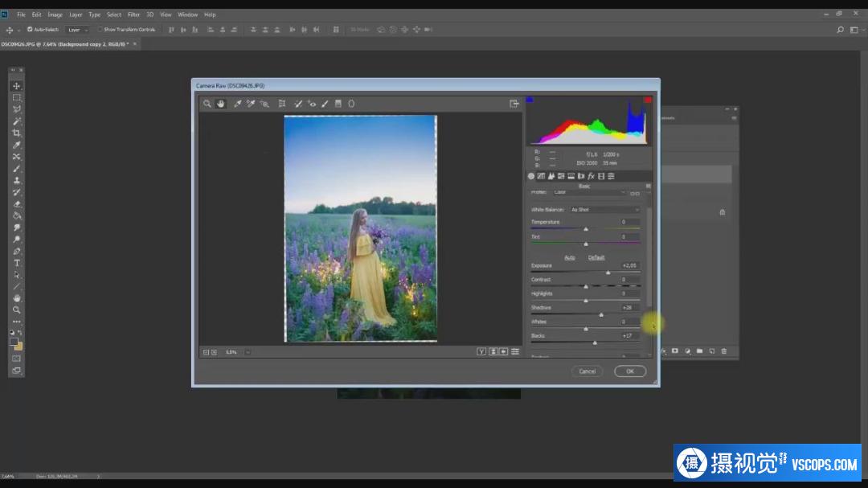Toggle full screen mode in Camera Raw

[x=514, y=104]
